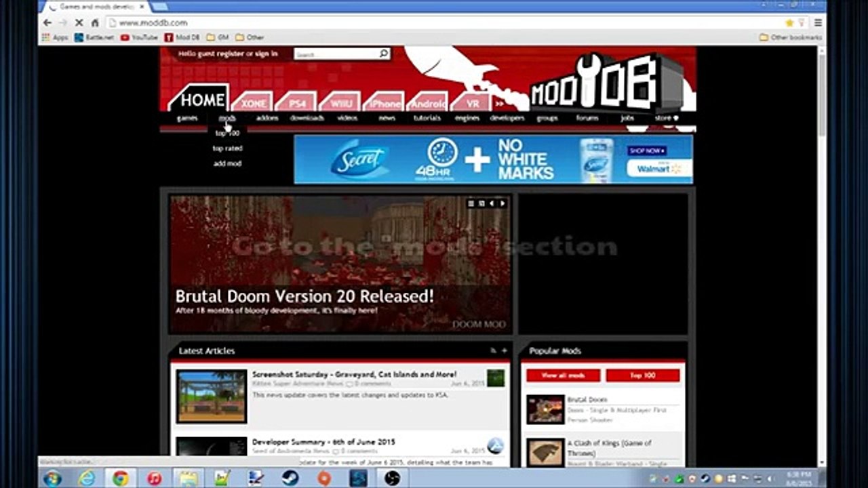Viewport: 868px width, 488px height.
Task: Open the tutorials menu item
Action: coord(427,118)
